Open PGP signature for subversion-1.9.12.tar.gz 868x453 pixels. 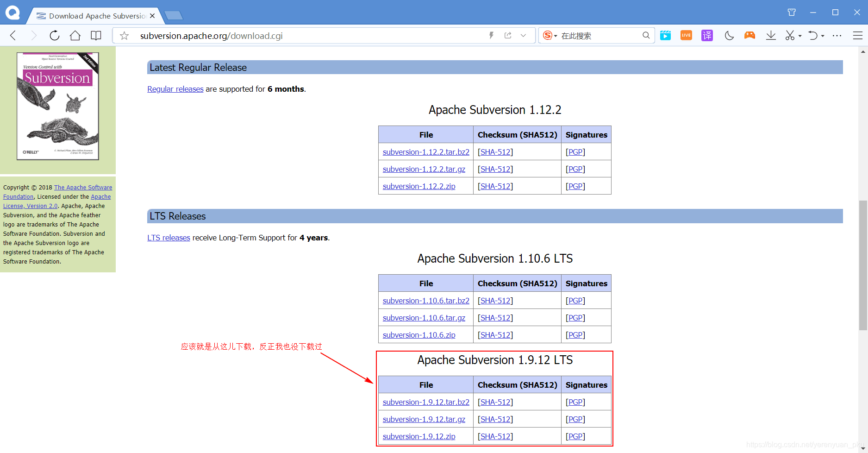click(x=575, y=419)
